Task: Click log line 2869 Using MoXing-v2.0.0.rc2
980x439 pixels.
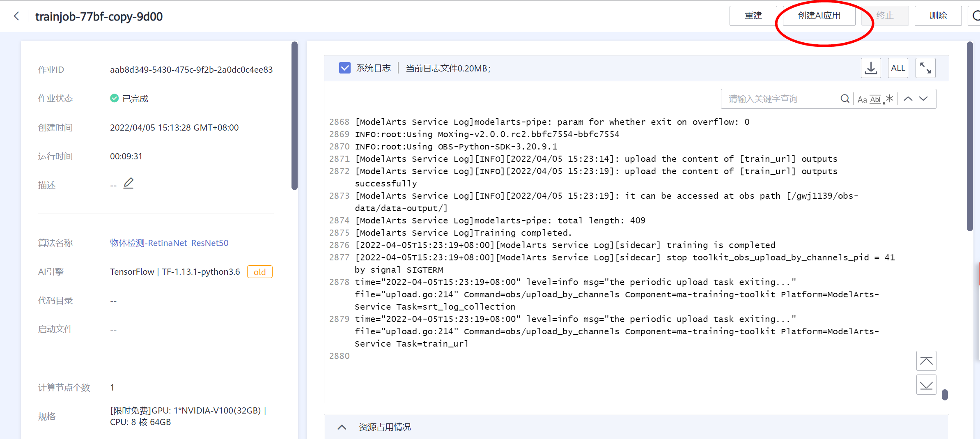Action: 487,134
